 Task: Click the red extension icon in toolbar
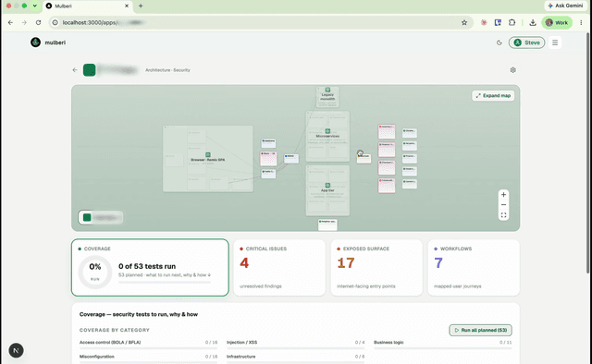484,22
